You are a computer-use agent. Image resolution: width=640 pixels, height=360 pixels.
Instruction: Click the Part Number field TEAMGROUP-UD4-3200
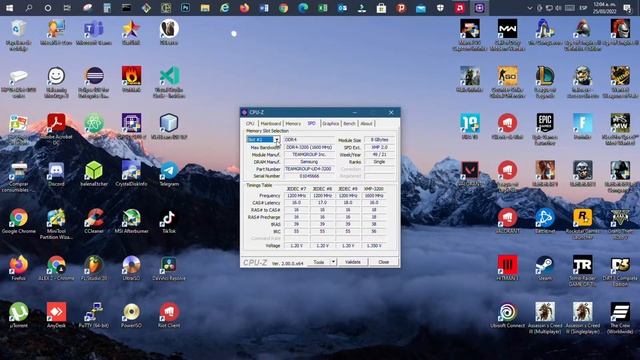(309, 169)
